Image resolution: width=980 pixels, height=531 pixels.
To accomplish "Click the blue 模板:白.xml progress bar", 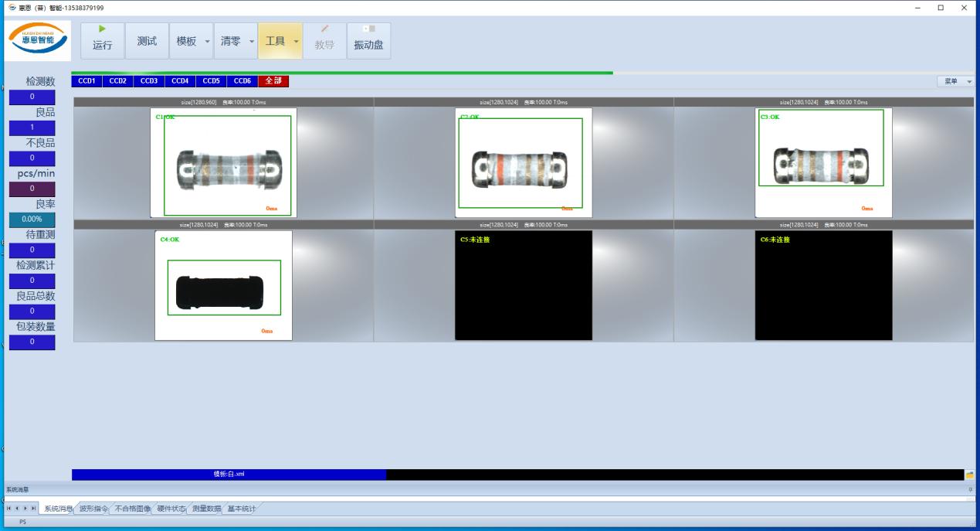I will click(229, 475).
